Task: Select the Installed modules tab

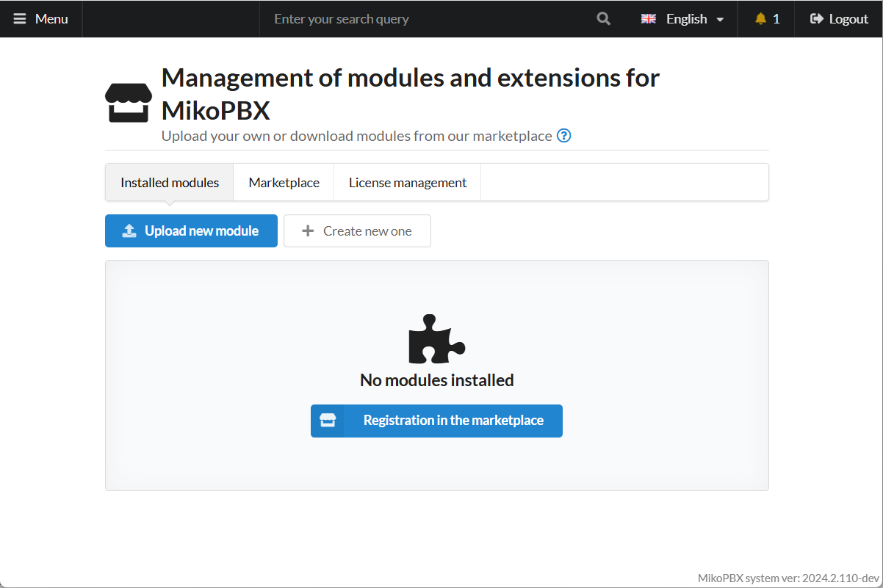Action: (170, 183)
